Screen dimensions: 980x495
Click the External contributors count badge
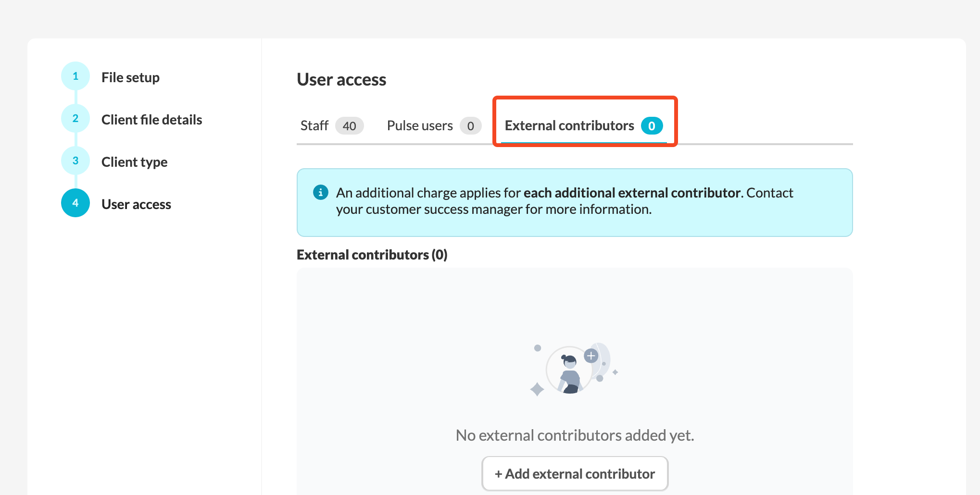[x=652, y=126]
